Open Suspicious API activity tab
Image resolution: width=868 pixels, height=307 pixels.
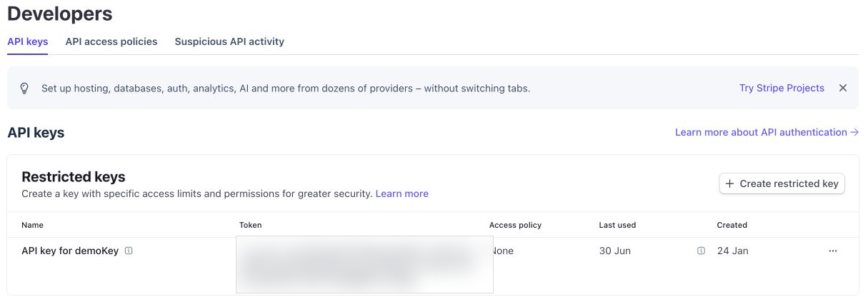[229, 41]
